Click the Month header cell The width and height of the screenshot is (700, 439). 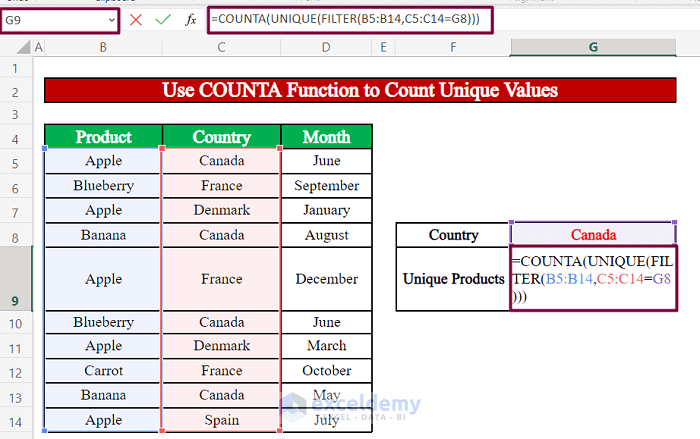pyautogui.click(x=326, y=137)
